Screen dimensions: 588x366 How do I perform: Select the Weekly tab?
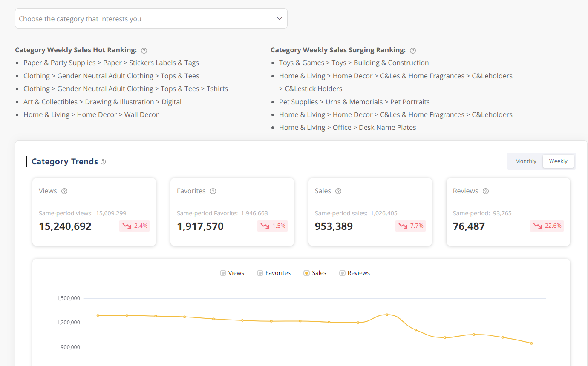click(x=558, y=161)
